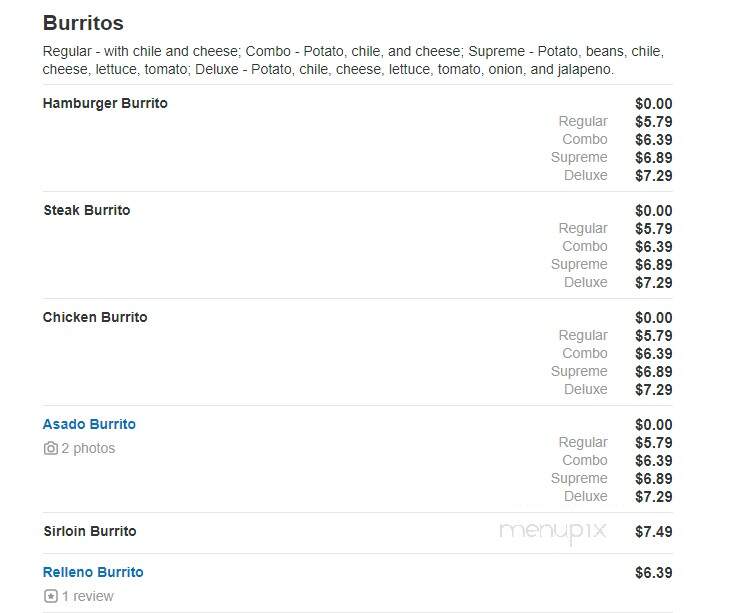View the 2 photos for Asado Burrito
The width and height of the screenshot is (732, 613).
pyautogui.click(x=88, y=448)
